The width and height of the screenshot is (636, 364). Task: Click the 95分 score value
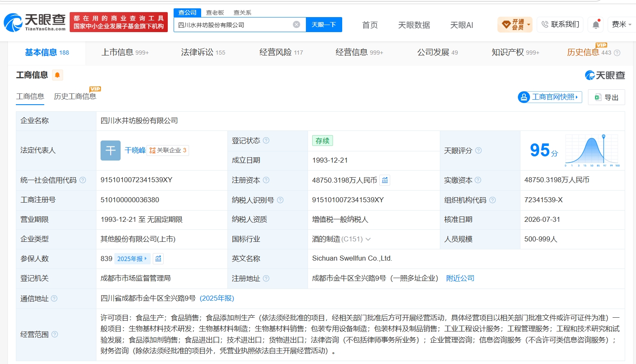(544, 151)
